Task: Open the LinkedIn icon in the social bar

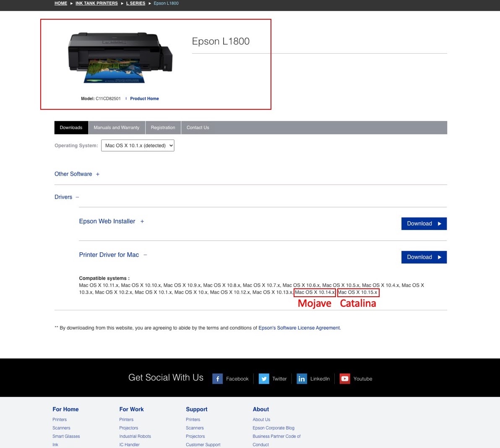Action: 301,378
